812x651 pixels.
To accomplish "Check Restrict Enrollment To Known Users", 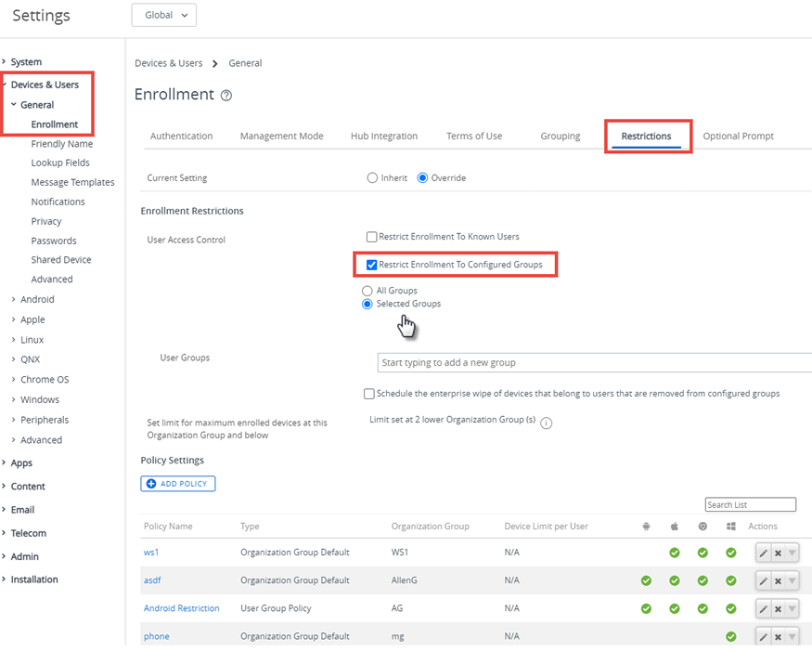I will coord(371,237).
